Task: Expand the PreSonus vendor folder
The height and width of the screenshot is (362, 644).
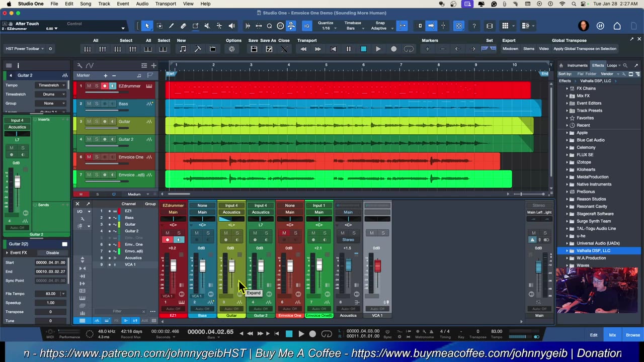Action: click(x=568, y=192)
